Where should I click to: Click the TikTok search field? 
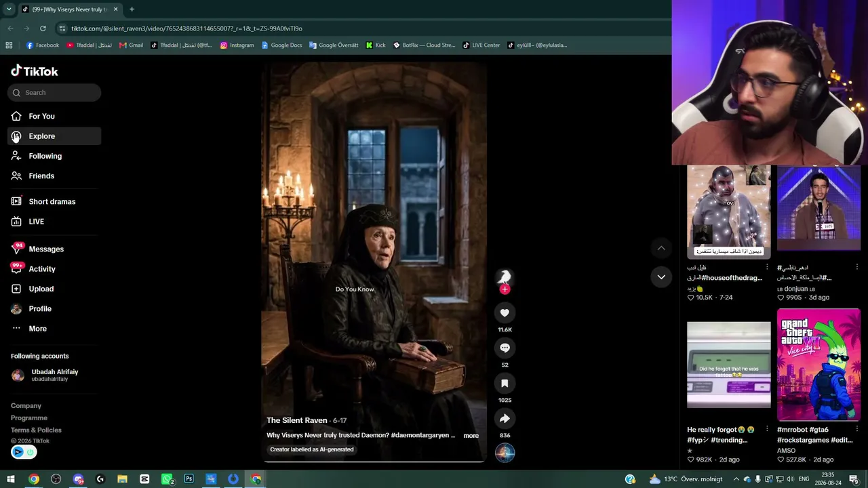click(x=54, y=93)
